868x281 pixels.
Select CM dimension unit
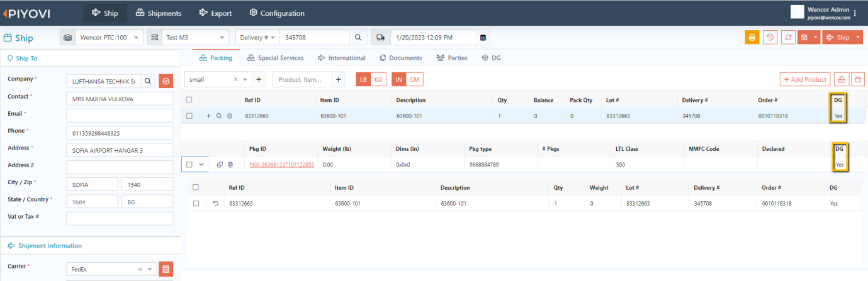click(414, 80)
